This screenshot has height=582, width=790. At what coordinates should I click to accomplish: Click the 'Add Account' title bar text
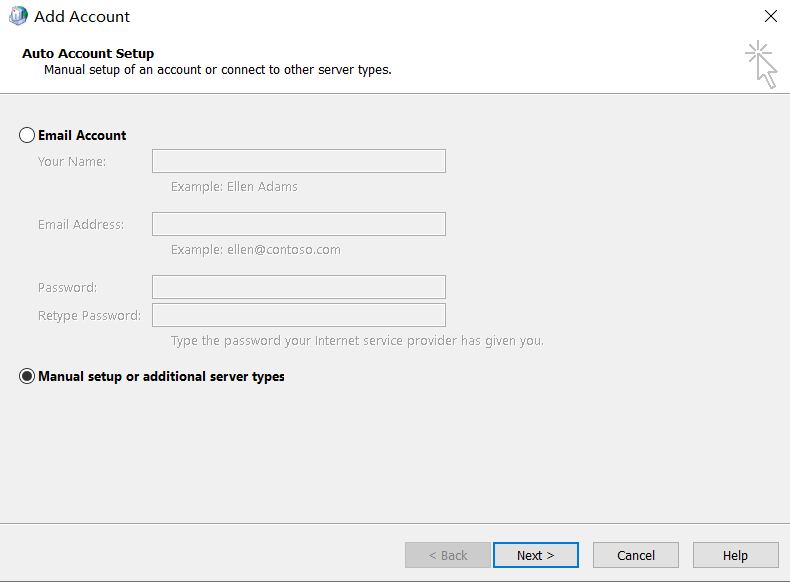pos(82,17)
